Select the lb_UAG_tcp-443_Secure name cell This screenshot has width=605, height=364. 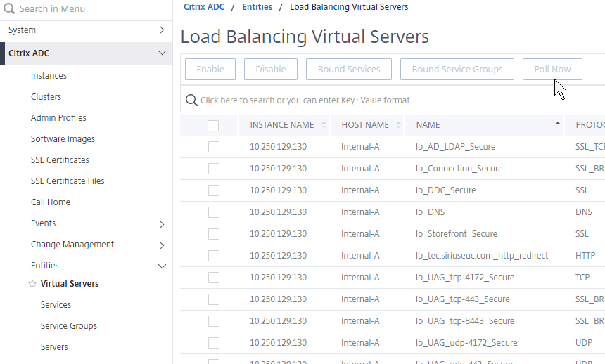click(463, 299)
